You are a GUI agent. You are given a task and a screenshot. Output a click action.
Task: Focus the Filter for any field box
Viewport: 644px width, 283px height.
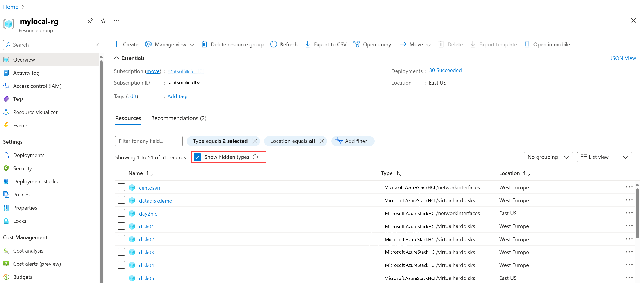(149, 141)
